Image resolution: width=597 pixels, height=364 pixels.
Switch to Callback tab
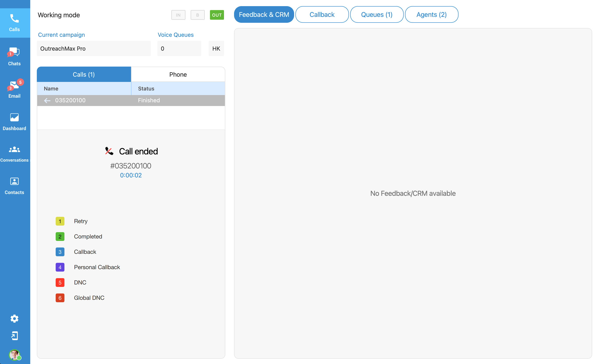pos(322,14)
